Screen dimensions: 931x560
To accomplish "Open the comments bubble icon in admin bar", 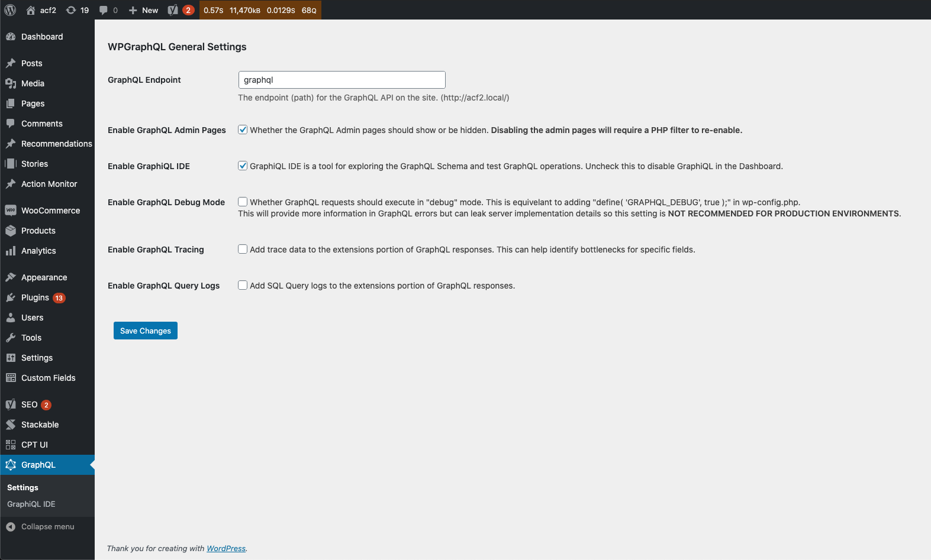I will point(103,10).
